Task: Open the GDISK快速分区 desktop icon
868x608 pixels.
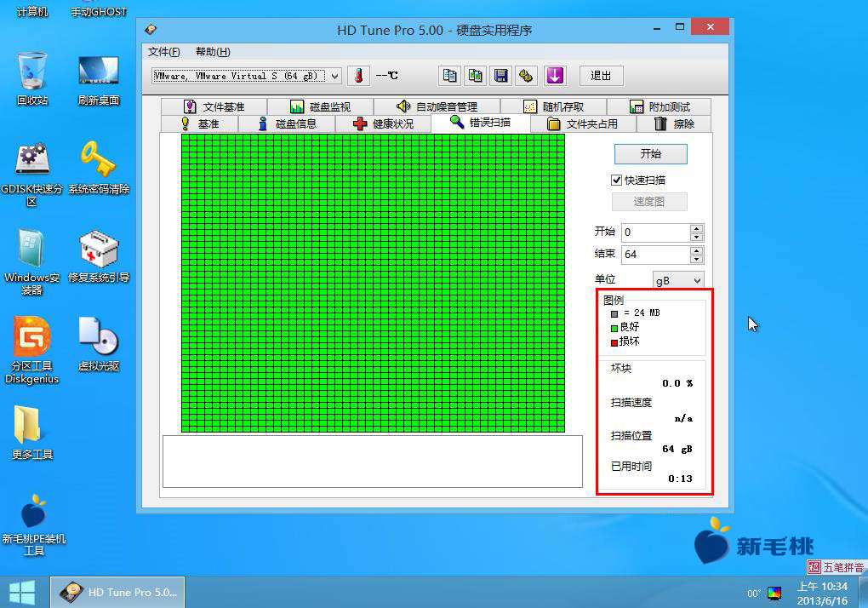Action: point(32,174)
